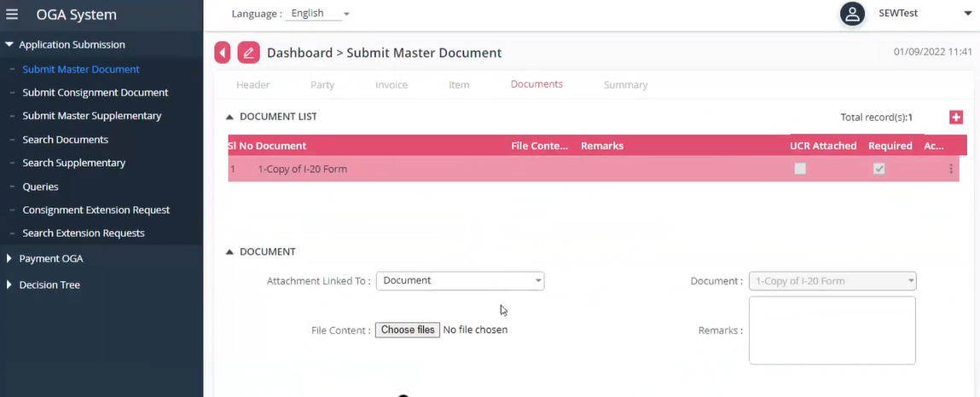This screenshot has width=980, height=397.
Task: Switch to the Summary tab
Action: [625, 85]
